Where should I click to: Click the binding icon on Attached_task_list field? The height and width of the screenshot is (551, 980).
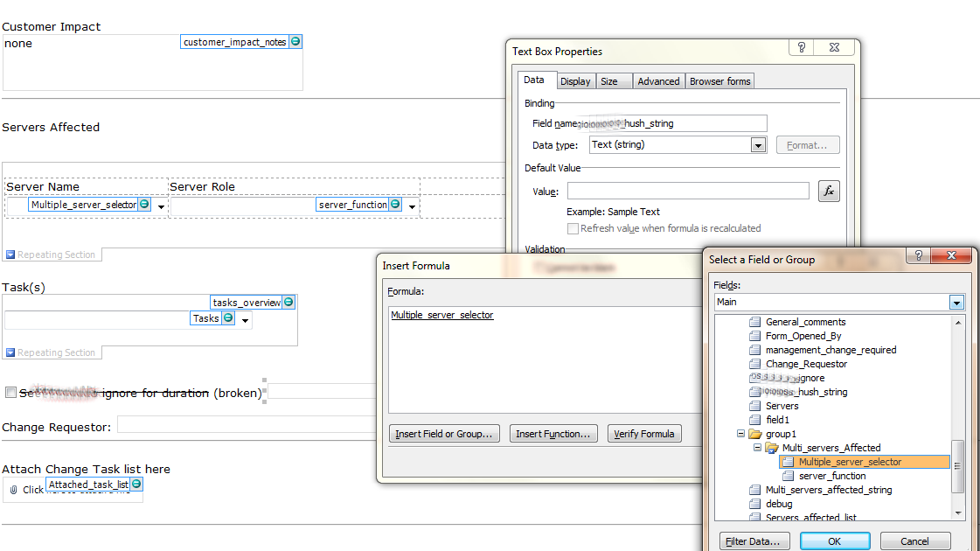[136, 483]
